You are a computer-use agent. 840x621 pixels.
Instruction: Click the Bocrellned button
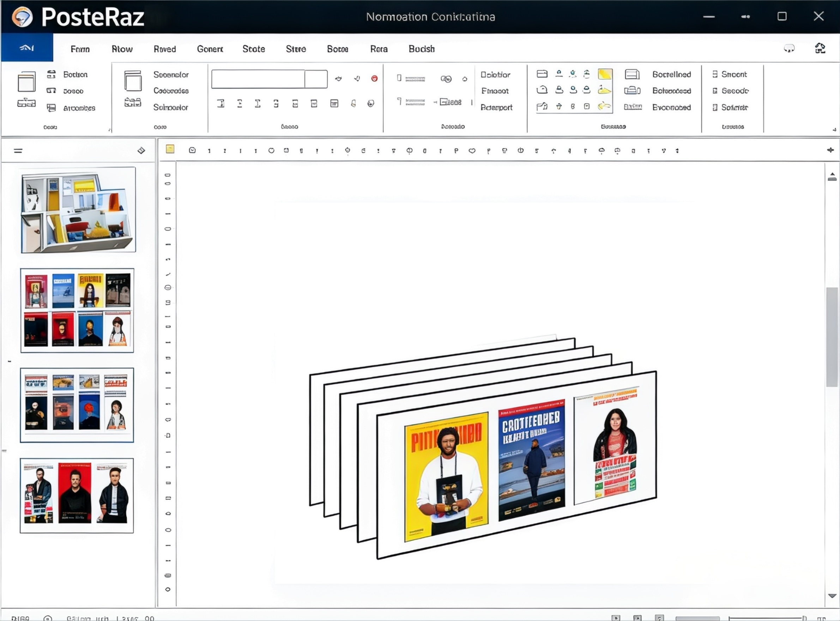point(672,74)
